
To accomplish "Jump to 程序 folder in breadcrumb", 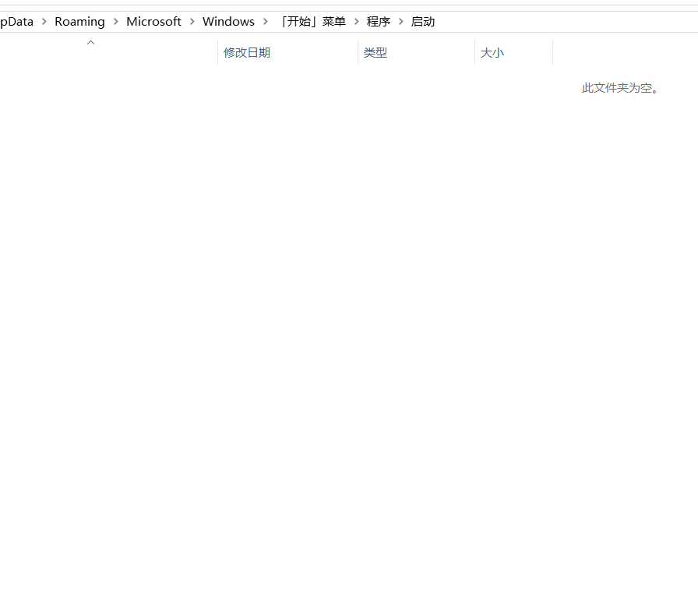I will (379, 21).
